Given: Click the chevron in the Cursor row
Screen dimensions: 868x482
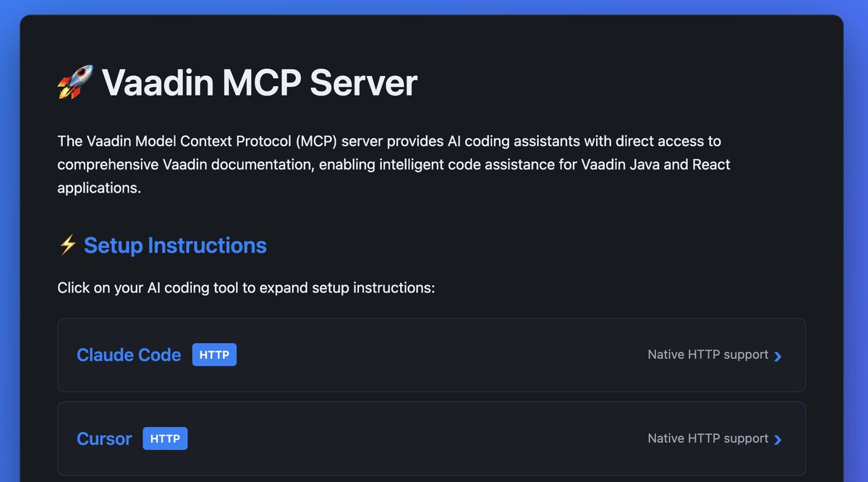Looking at the screenshot, I should click(x=778, y=439).
